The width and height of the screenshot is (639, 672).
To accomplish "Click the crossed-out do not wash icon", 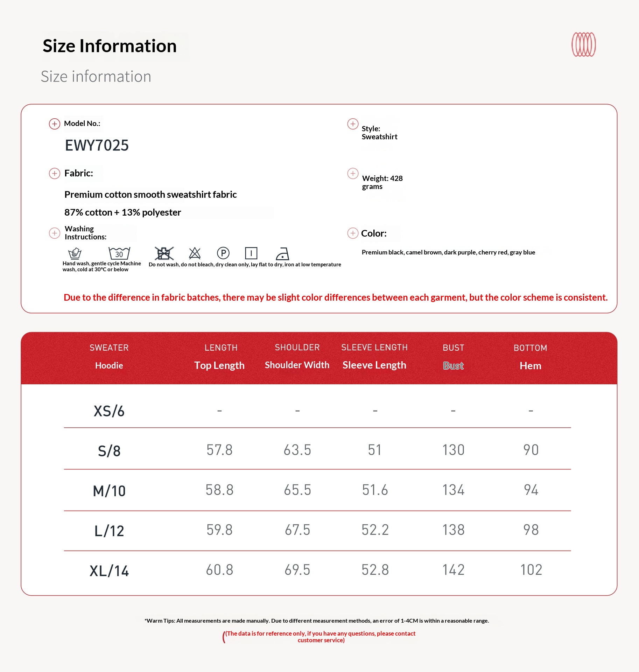I will (x=164, y=253).
